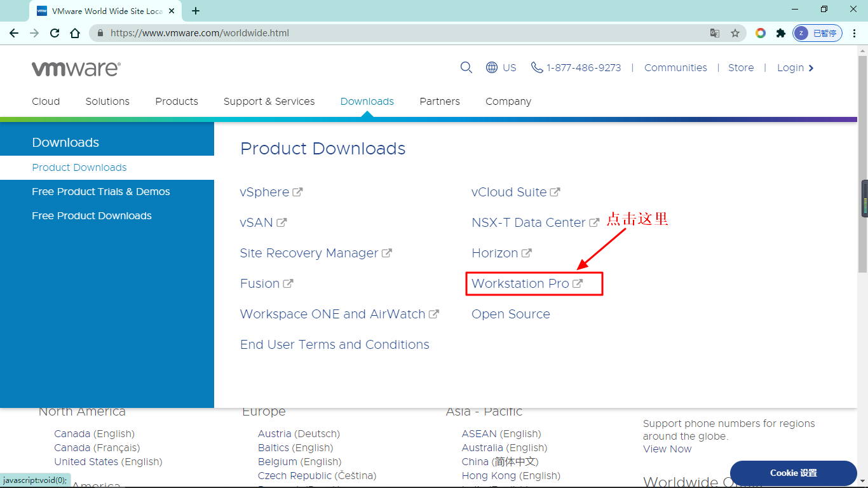Open the site search magnifier icon
This screenshot has width=868, height=488.
click(x=466, y=67)
